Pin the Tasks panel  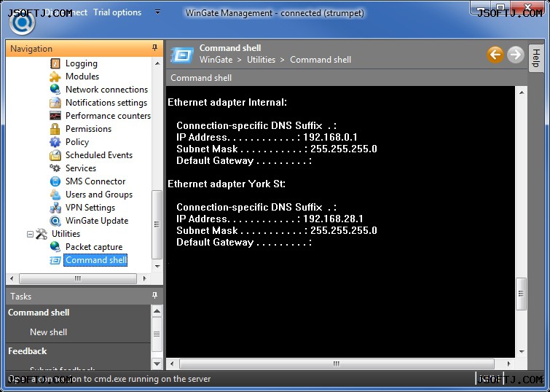tap(154, 295)
